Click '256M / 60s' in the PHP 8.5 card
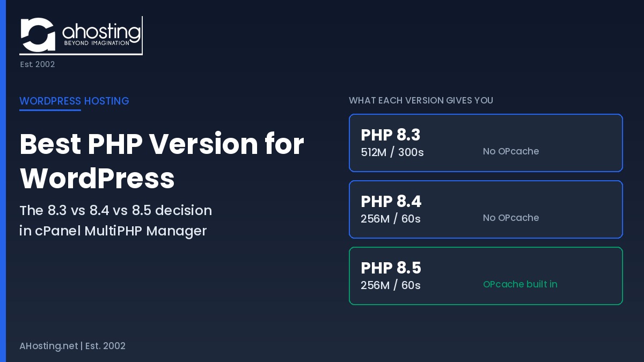Screen dimensions: 644x362 click(391, 285)
